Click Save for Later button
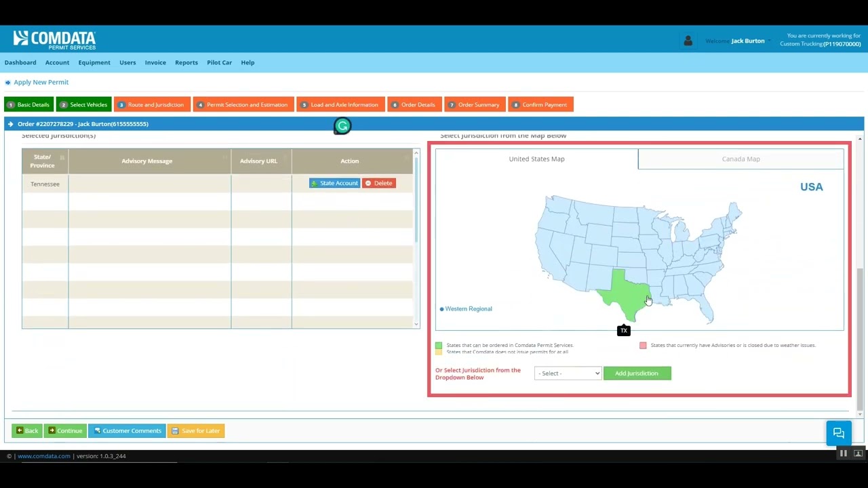The height and width of the screenshot is (488, 868). tap(196, 431)
